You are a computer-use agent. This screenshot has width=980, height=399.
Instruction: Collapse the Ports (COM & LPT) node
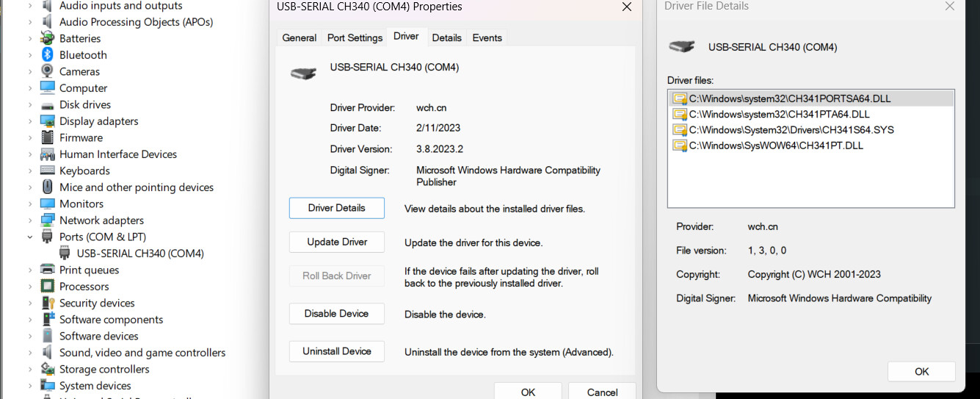(30, 237)
